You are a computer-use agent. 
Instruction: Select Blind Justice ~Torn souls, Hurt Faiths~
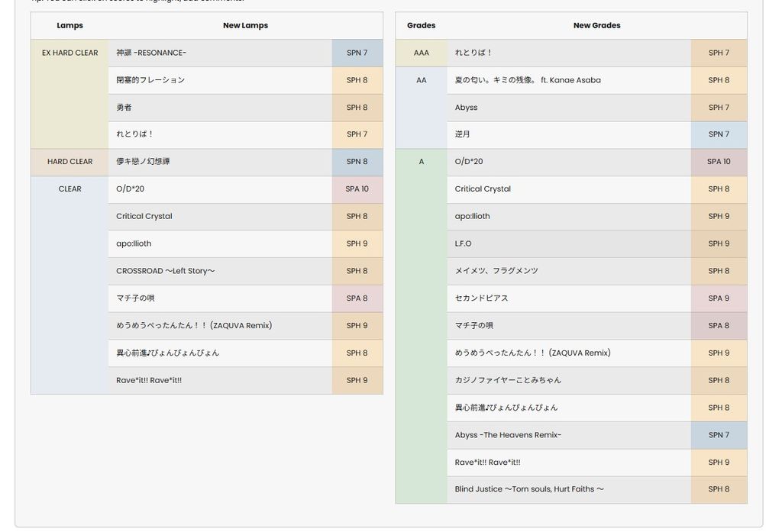coord(529,489)
